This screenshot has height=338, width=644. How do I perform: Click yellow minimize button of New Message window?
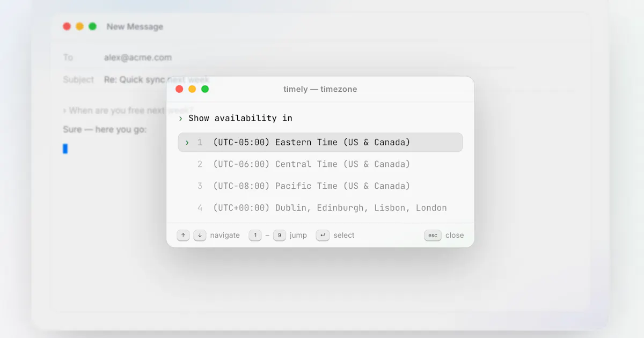pos(80,26)
